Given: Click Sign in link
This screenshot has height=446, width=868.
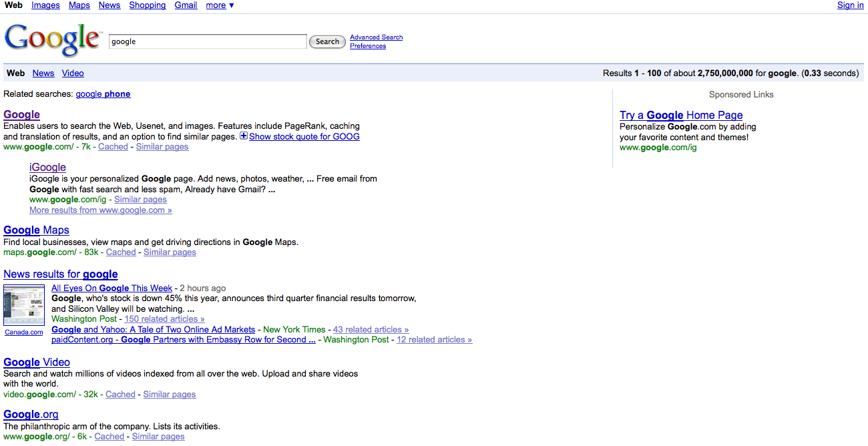Looking at the screenshot, I should [x=850, y=5].
